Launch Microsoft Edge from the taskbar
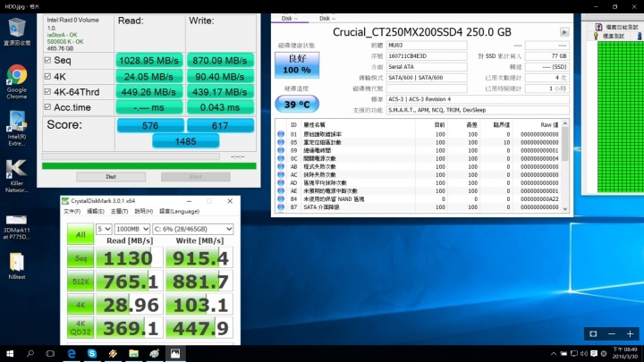 tap(72, 353)
